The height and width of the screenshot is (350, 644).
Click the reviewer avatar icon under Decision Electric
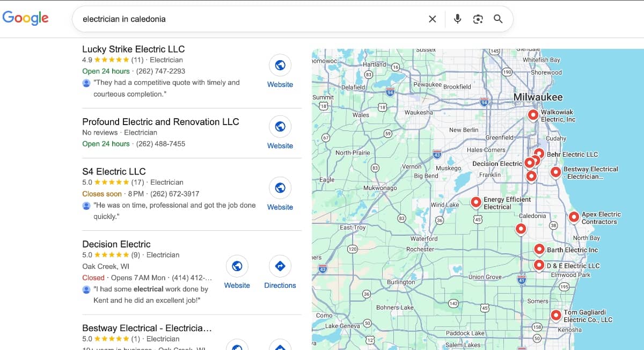pyautogui.click(x=86, y=289)
